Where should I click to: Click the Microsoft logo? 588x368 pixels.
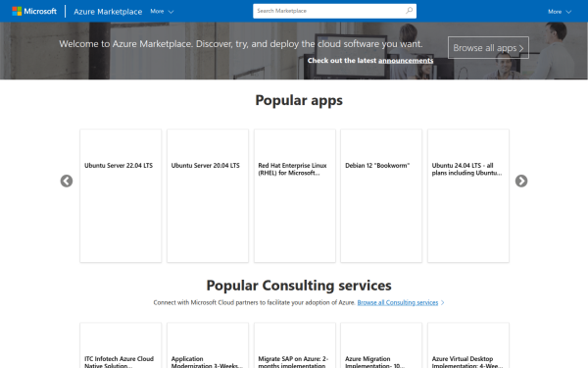pyautogui.click(x=34, y=11)
